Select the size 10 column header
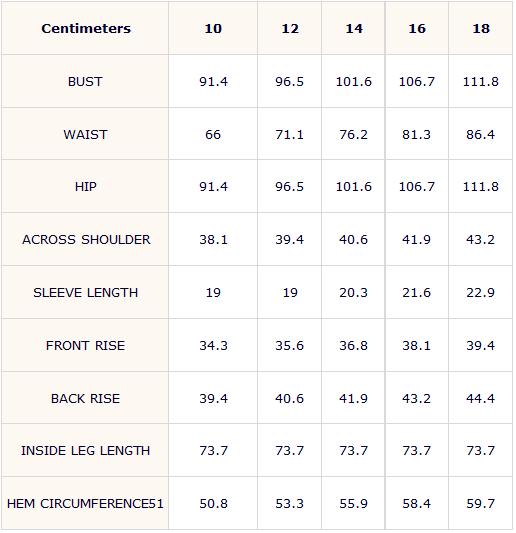This screenshot has width=516, height=533. pos(213,28)
